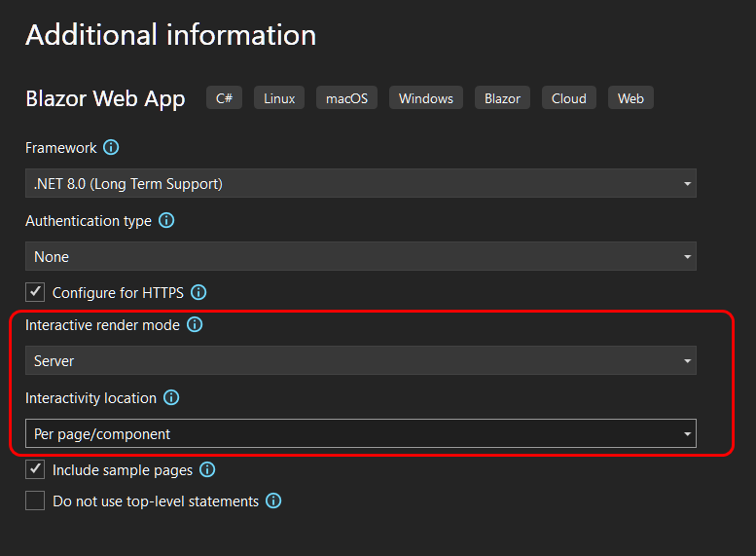Screen dimensions: 756x556
Task: Enable Do not use top-level statements
Action: (x=35, y=500)
